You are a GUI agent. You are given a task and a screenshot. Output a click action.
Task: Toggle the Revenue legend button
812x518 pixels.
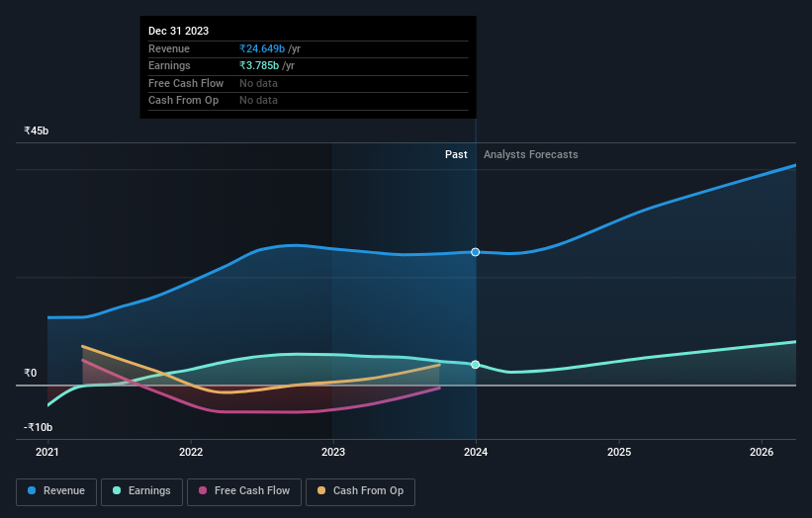(56, 491)
